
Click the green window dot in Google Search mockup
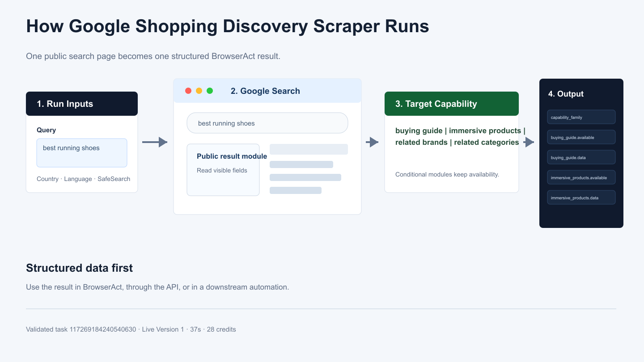(210, 91)
